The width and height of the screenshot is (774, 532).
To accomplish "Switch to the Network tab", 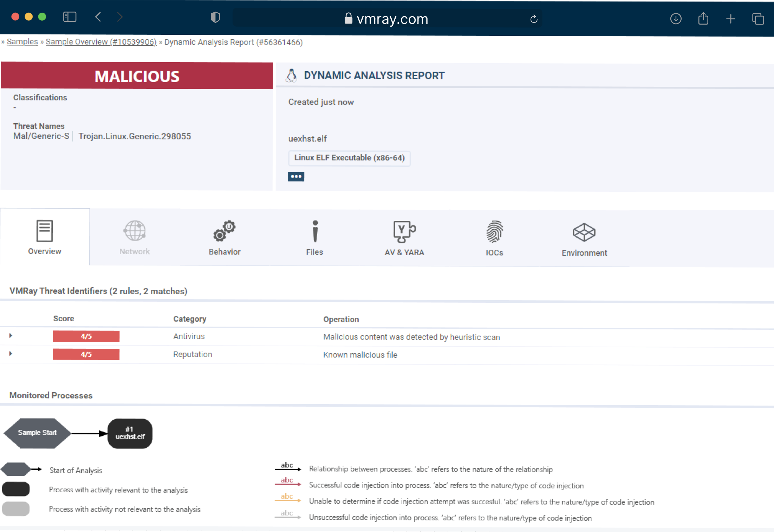I will point(135,238).
